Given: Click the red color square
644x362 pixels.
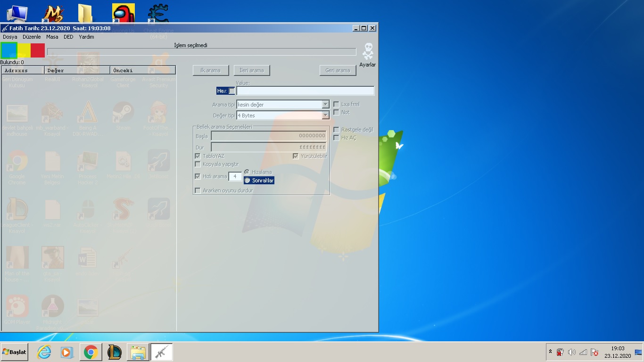Looking at the screenshot, I should [38, 50].
